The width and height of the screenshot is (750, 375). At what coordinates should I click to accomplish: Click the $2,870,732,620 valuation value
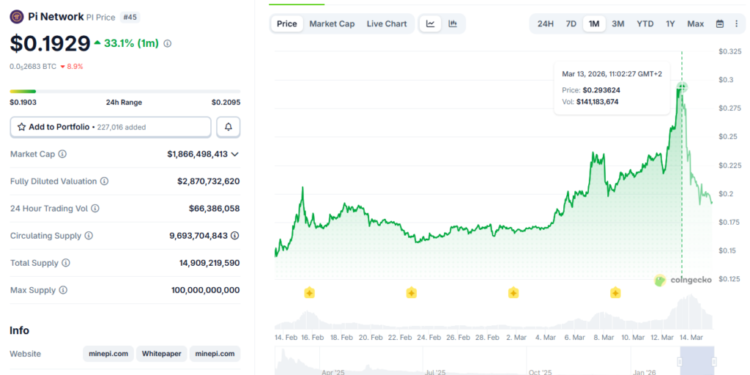click(209, 181)
